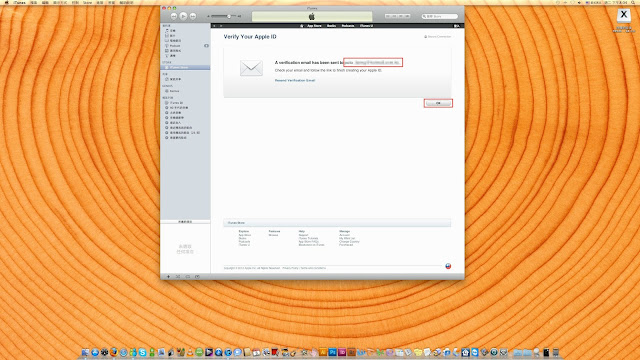Go back in the iTunes Store
This screenshot has height=360, width=640.
click(214, 26)
